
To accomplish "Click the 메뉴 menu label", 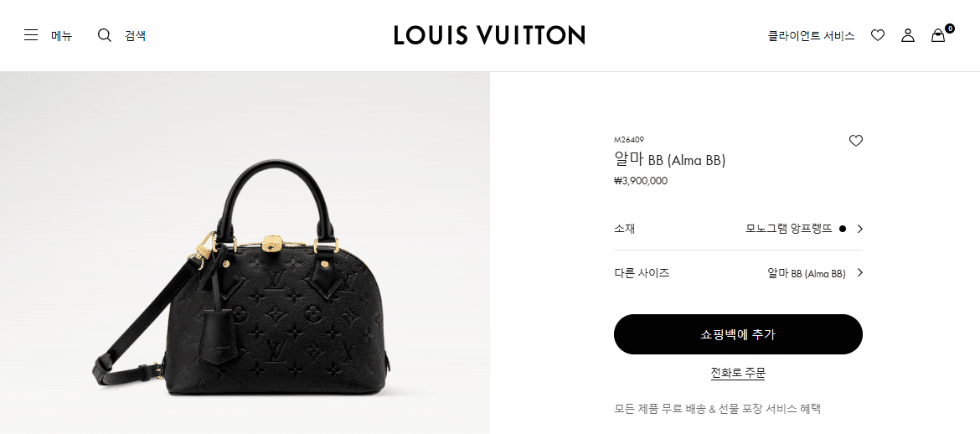I will coord(61,36).
